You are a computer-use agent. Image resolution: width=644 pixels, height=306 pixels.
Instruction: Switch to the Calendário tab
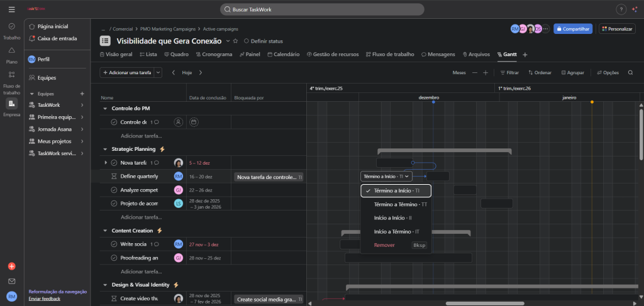tap(283, 55)
